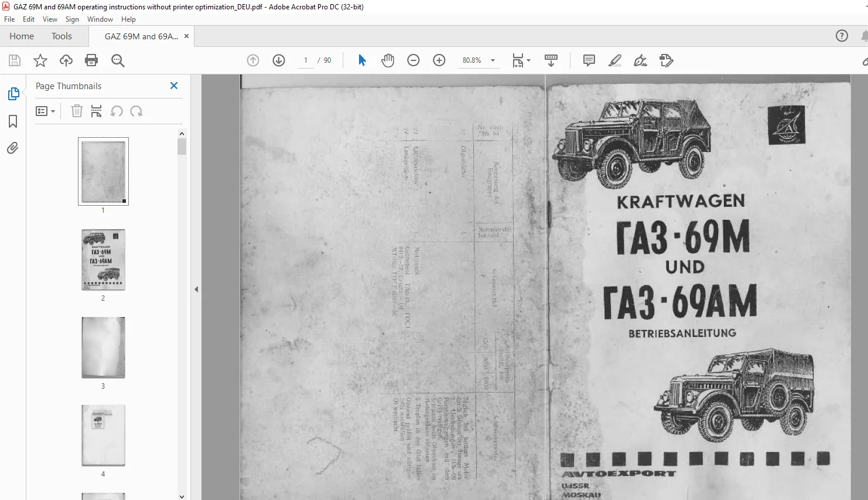Click the page number input field

[x=306, y=60]
